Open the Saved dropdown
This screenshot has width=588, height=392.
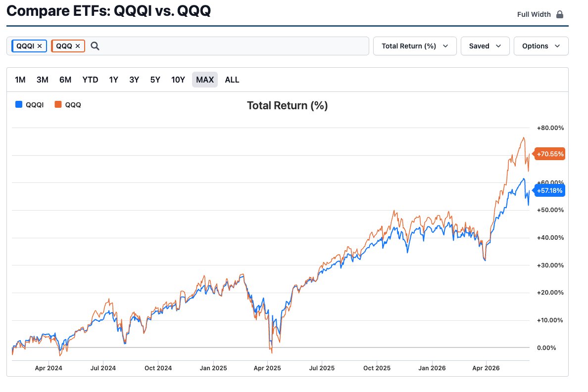485,46
